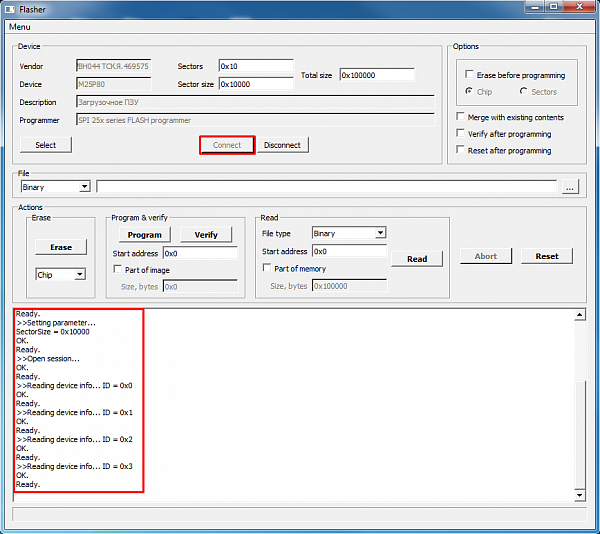The image size is (600, 534).
Task: Enable Erase before programming checkbox
Action: coord(470,75)
